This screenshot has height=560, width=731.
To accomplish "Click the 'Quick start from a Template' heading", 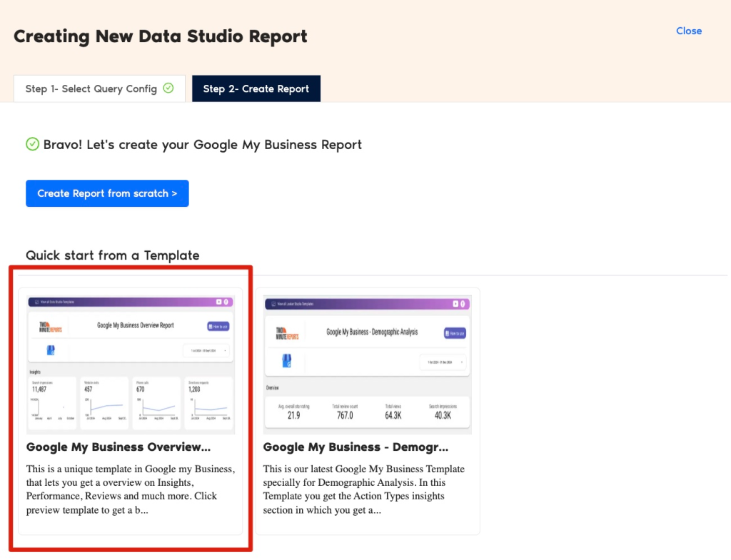I will pyautogui.click(x=112, y=255).
